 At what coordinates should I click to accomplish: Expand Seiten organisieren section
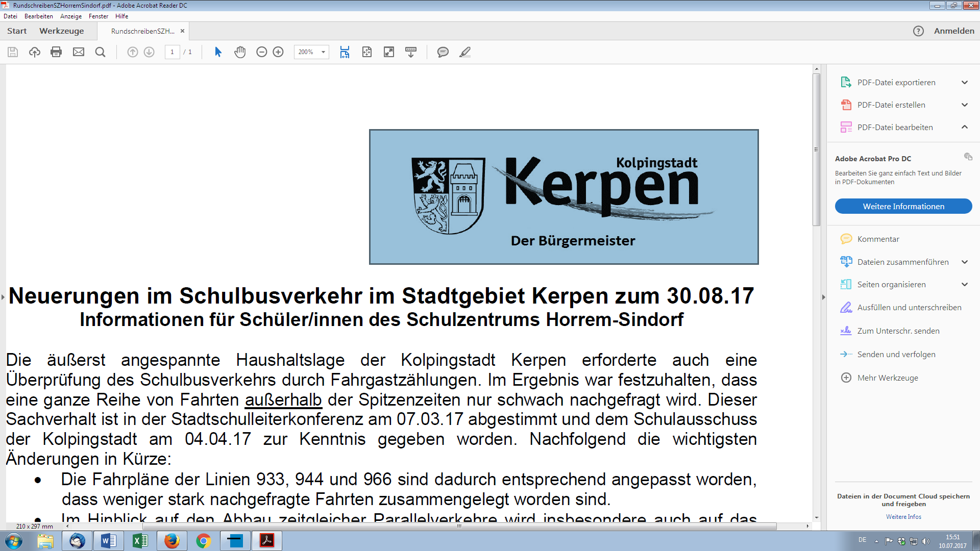click(x=965, y=285)
